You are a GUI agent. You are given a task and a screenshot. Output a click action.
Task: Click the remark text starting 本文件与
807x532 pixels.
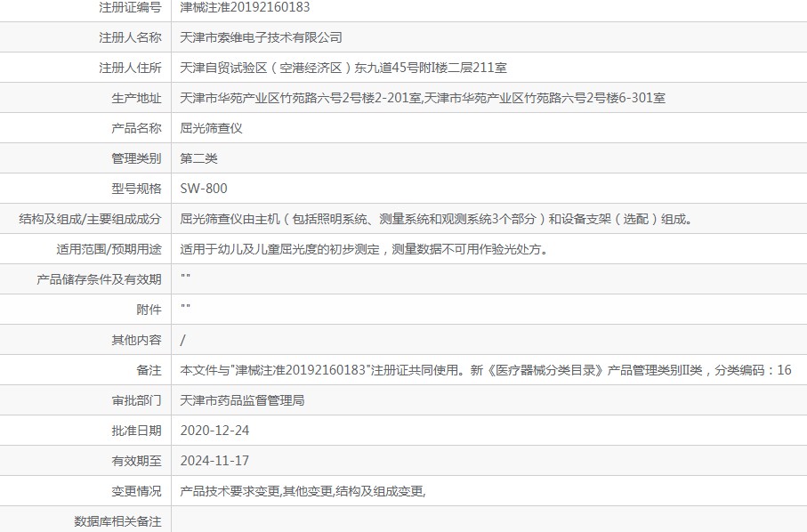(x=486, y=370)
